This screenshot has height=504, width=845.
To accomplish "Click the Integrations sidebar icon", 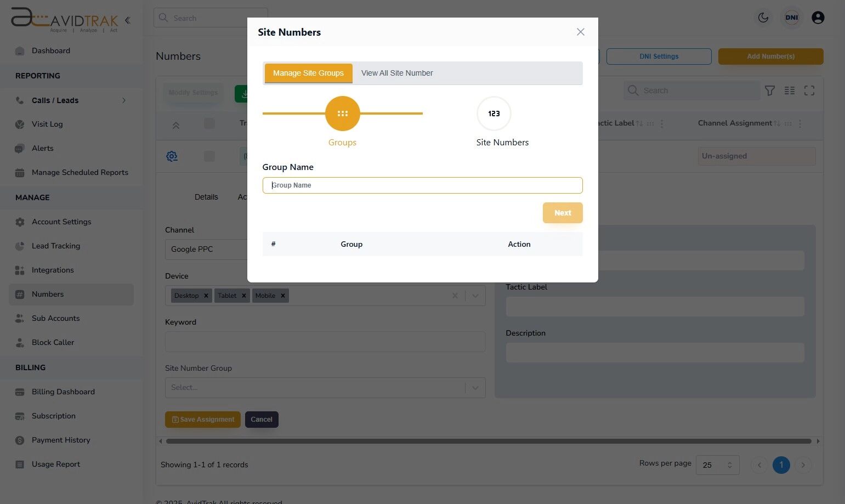I will [20, 270].
